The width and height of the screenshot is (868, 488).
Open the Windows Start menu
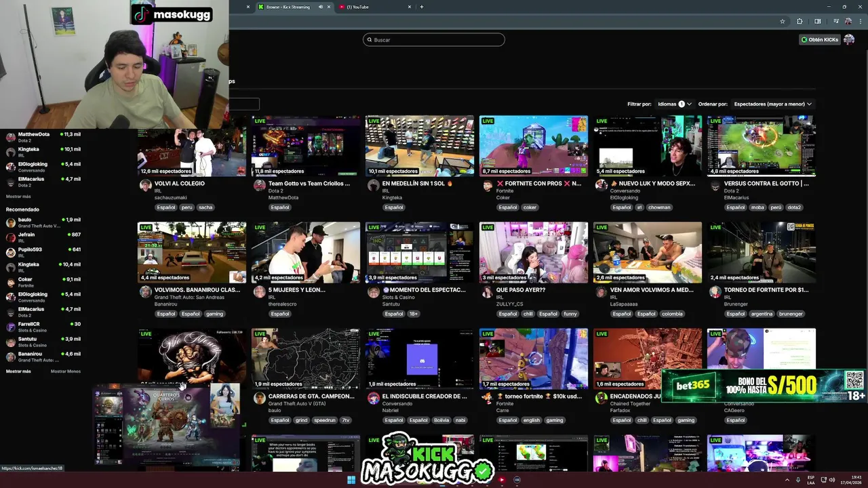click(351, 480)
